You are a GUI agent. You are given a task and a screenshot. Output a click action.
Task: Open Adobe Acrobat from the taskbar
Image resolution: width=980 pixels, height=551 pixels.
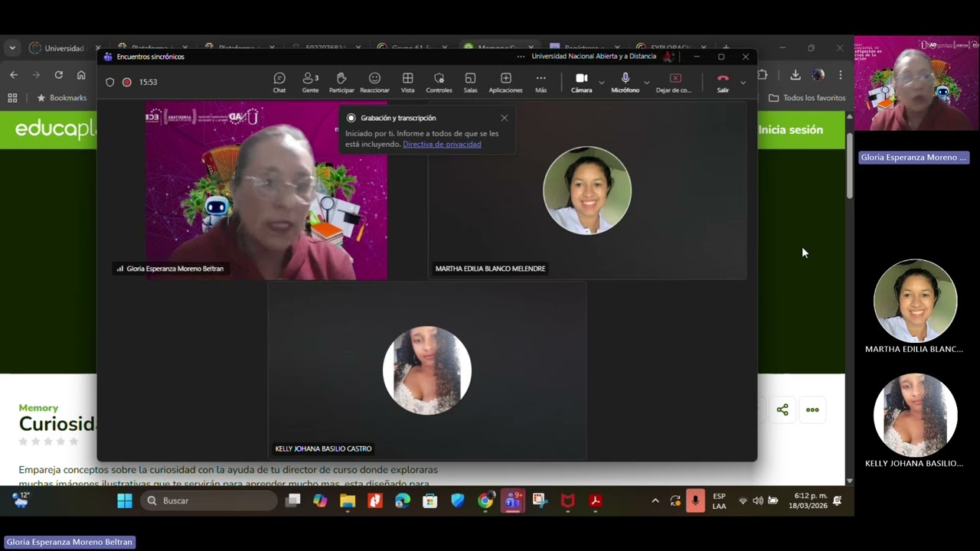[596, 500]
